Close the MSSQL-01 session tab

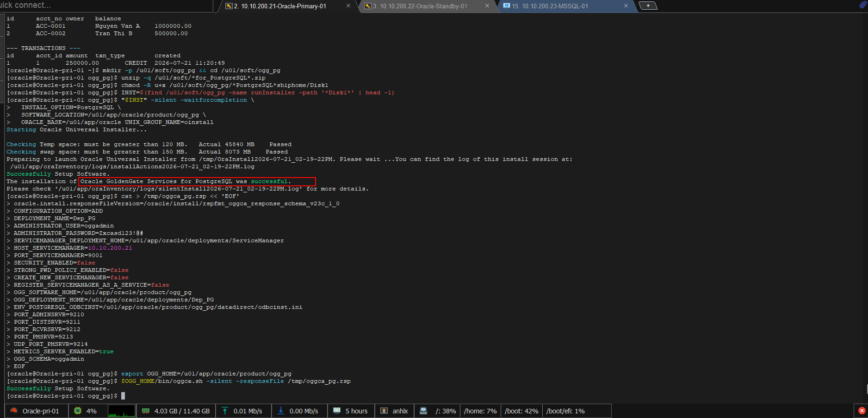[626, 6]
